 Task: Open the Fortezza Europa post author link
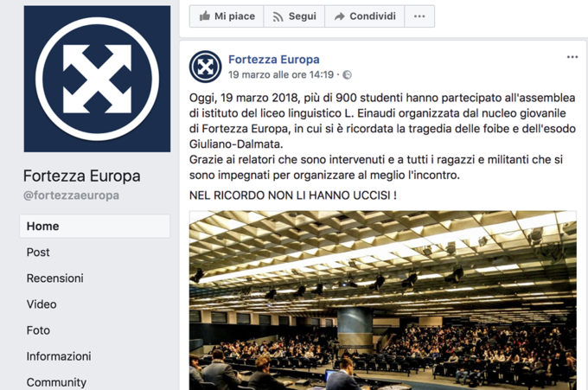click(274, 60)
